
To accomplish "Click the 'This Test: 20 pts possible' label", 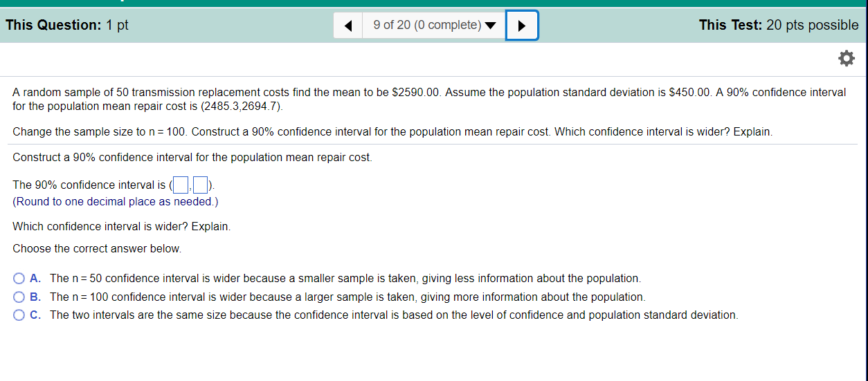I will (x=779, y=26).
